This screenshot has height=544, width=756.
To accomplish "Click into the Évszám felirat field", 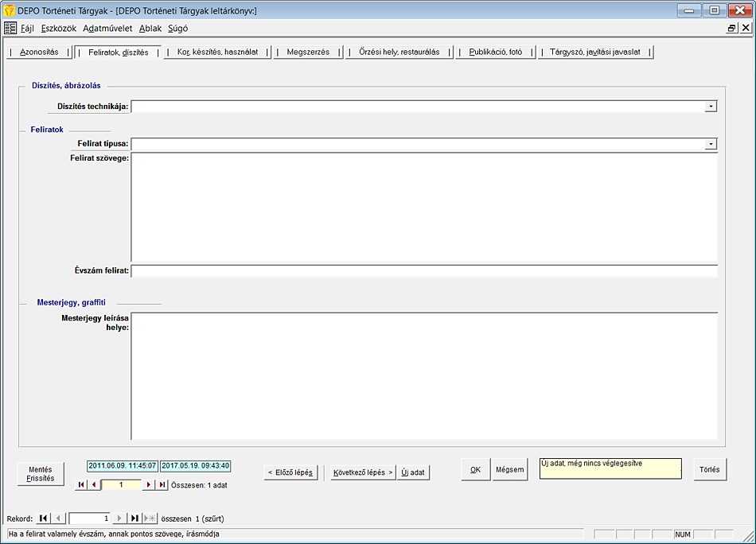I will [424, 271].
